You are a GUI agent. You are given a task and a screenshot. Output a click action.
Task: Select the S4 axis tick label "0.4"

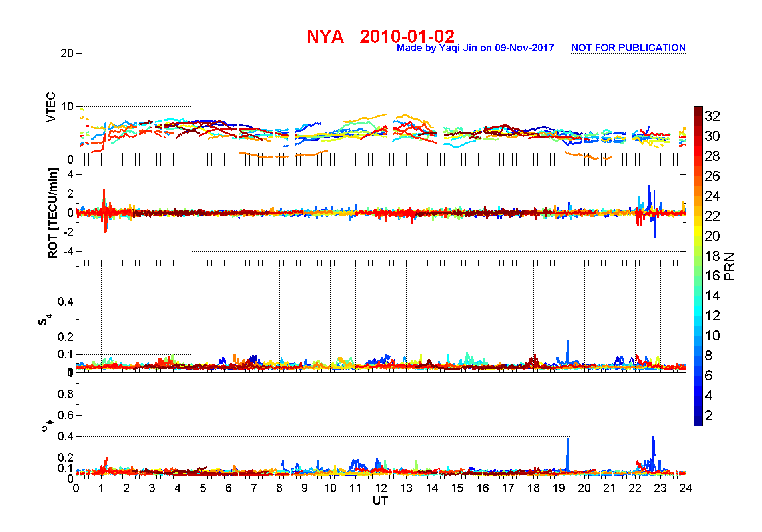click(x=66, y=302)
